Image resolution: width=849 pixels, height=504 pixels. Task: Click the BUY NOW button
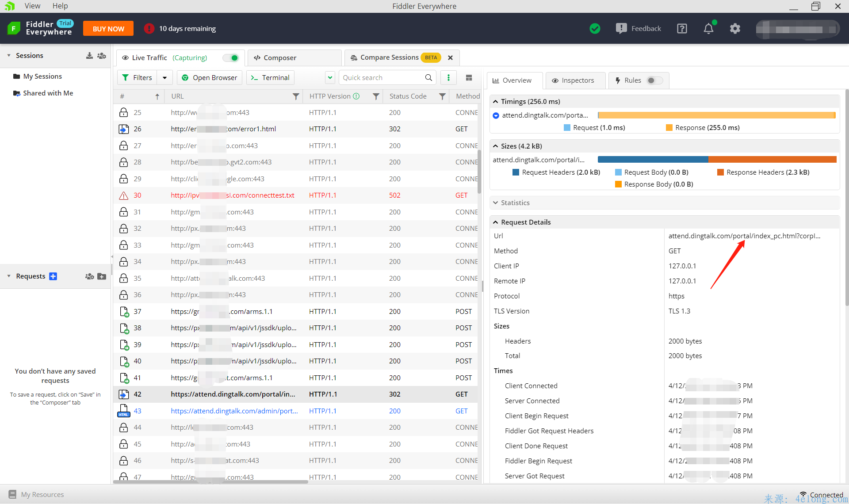click(108, 29)
